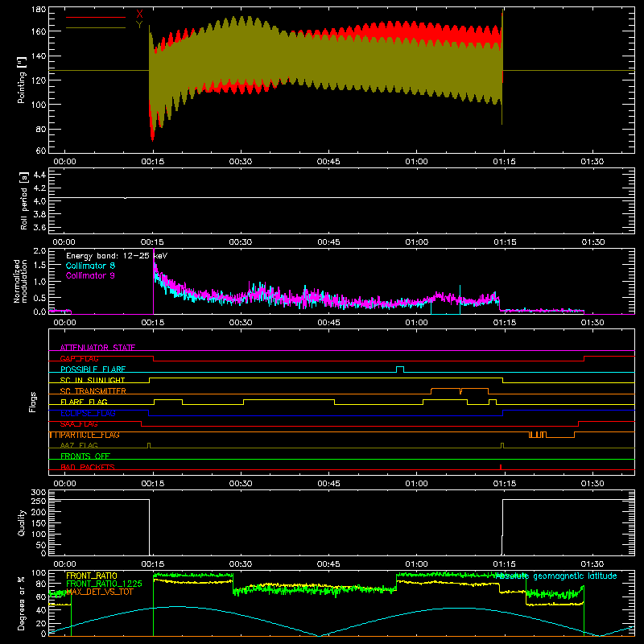Click 01:30 time label under Roll period plot
The height and width of the screenshot is (644, 644).
point(592,242)
